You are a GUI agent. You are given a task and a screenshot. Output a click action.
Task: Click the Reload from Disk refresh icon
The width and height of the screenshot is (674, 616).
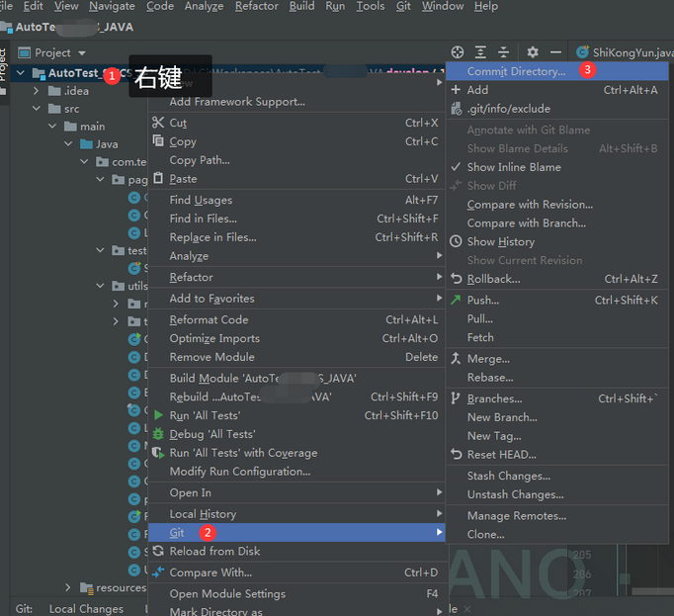[x=158, y=551]
